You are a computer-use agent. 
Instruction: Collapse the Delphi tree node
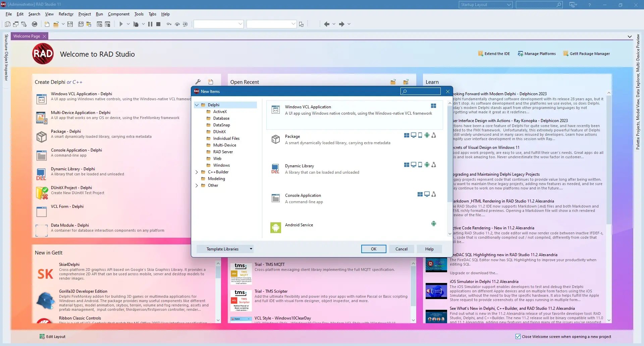197,105
